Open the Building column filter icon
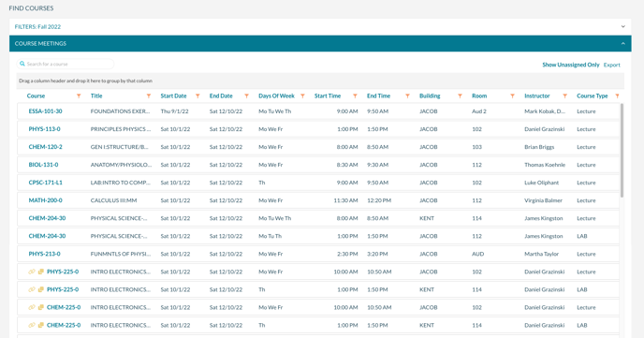The width and height of the screenshot is (644, 338). tap(460, 96)
